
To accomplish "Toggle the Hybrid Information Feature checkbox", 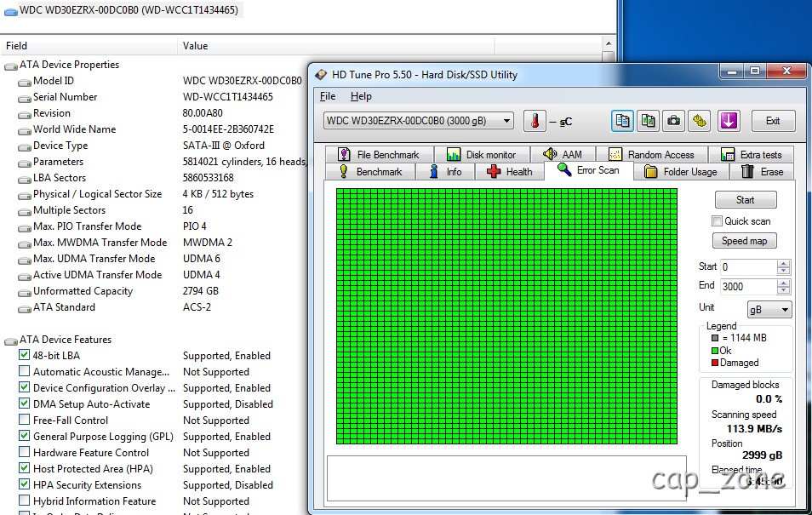I will pyautogui.click(x=24, y=500).
